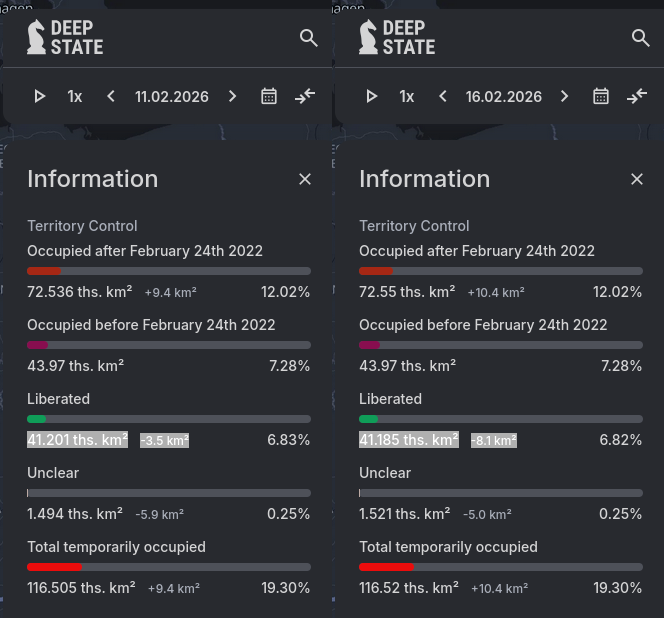
Task: Click the Unclear value 1.521 ths. km²
Action: pos(405,514)
